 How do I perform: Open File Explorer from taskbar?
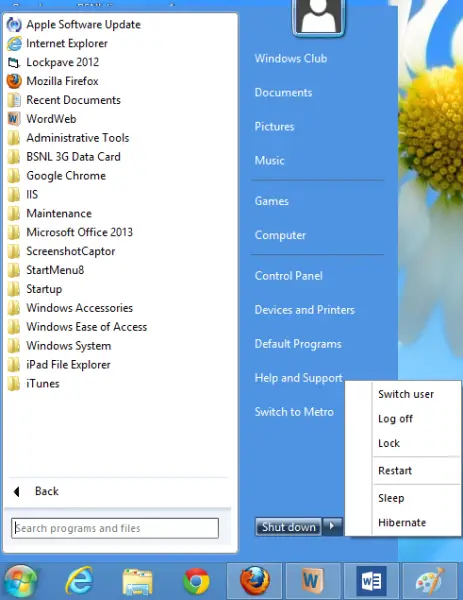(x=137, y=582)
